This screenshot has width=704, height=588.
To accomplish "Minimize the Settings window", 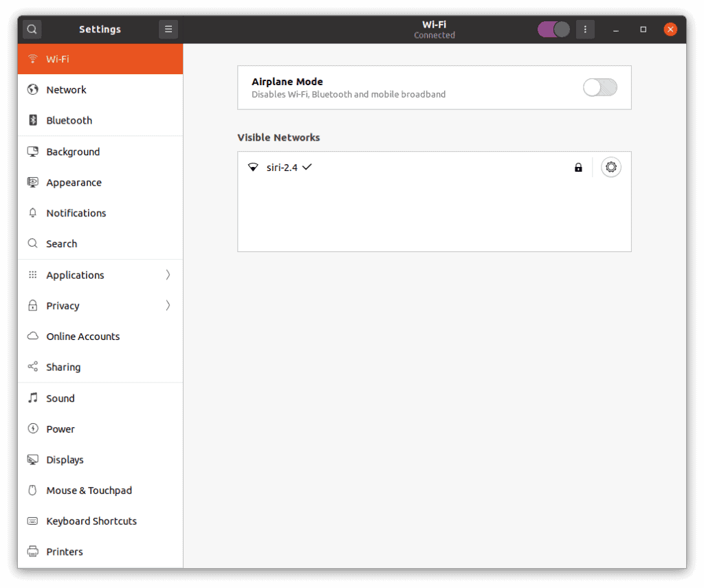I will pyautogui.click(x=616, y=30).
